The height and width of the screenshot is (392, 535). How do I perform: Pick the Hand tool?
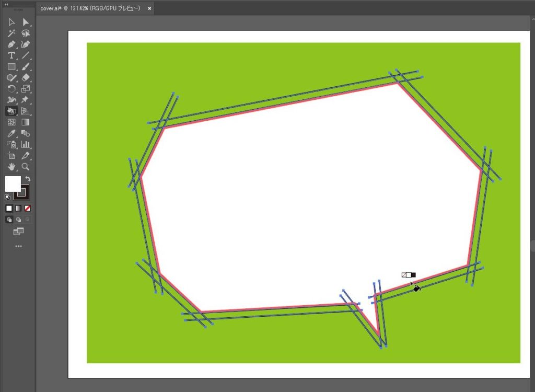point(11,167)
